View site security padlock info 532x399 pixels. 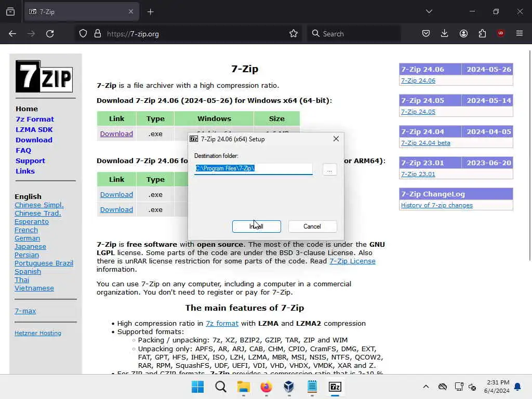click(x=98, y=34)
